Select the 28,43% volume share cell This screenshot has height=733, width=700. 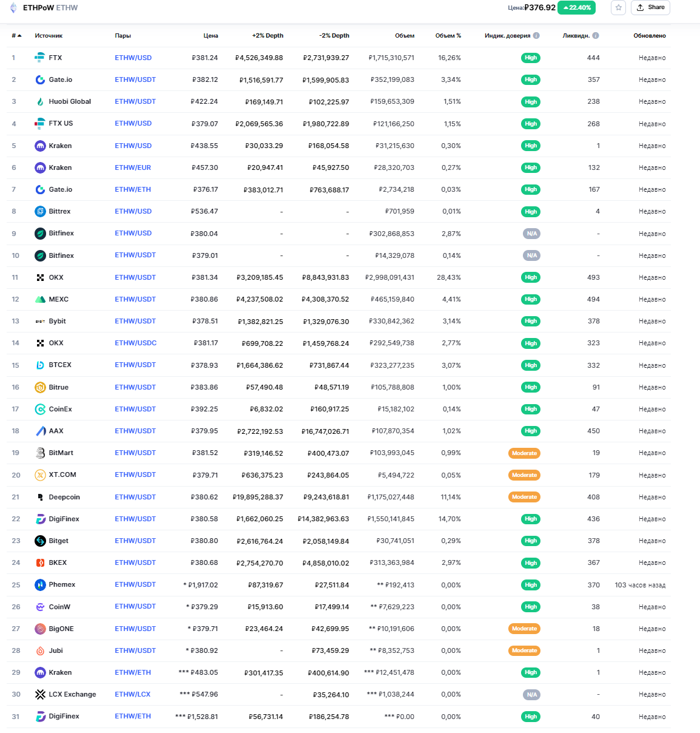click(449, 277)
